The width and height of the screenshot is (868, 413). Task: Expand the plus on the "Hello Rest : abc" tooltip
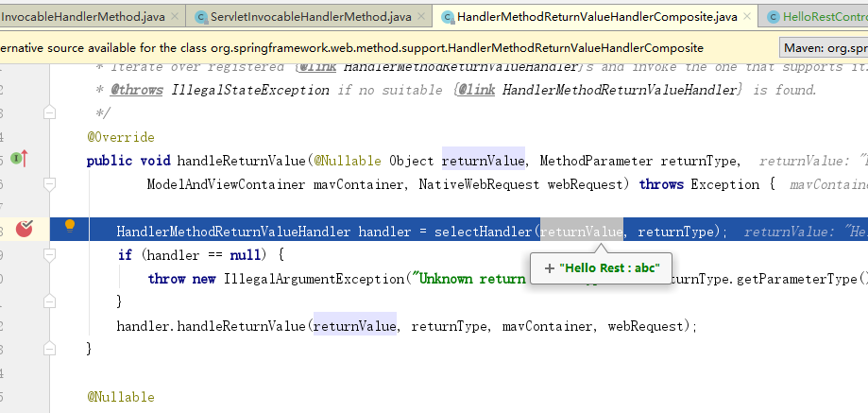549,268
